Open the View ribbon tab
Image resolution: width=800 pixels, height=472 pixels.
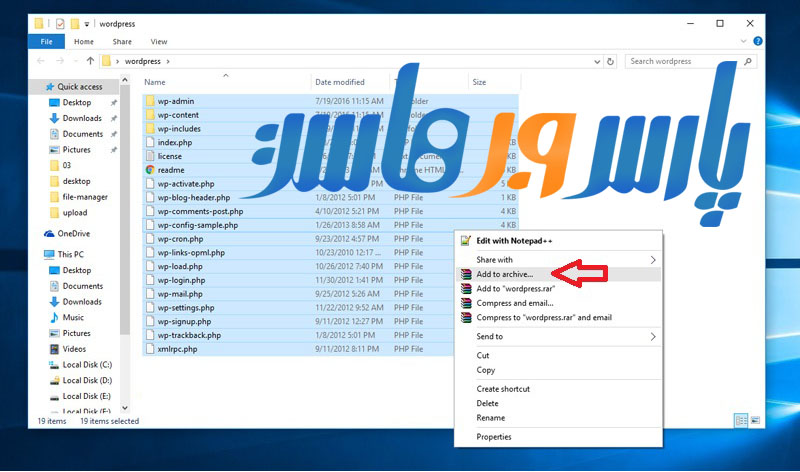click(x=158, y=42)
